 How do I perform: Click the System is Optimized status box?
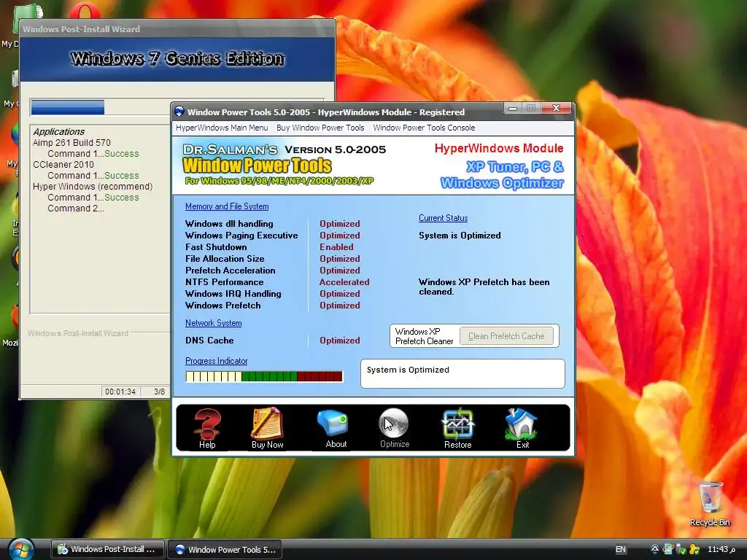462,374
